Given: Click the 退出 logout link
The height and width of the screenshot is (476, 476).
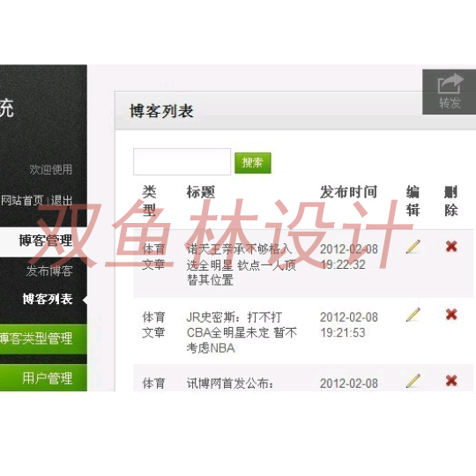Looking at the screenshot, I should click(x=62, y=200).
